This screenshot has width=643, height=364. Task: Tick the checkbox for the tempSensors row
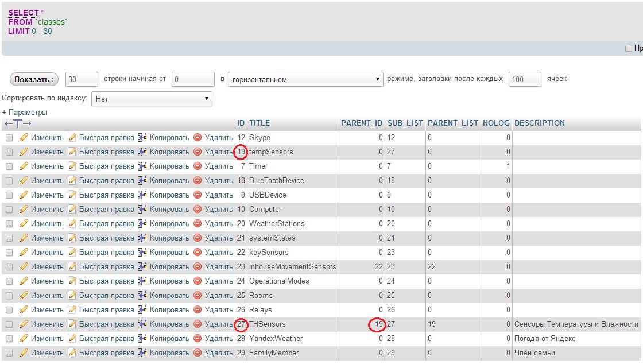[x=9, y=152]
